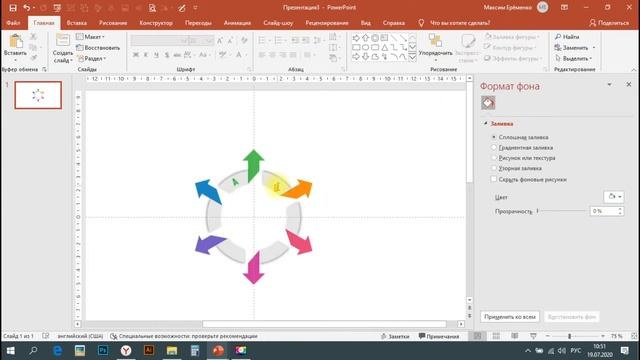
Task: Select Picture or texture (Рисунок или текстура) radio
Action: [494, 158]
